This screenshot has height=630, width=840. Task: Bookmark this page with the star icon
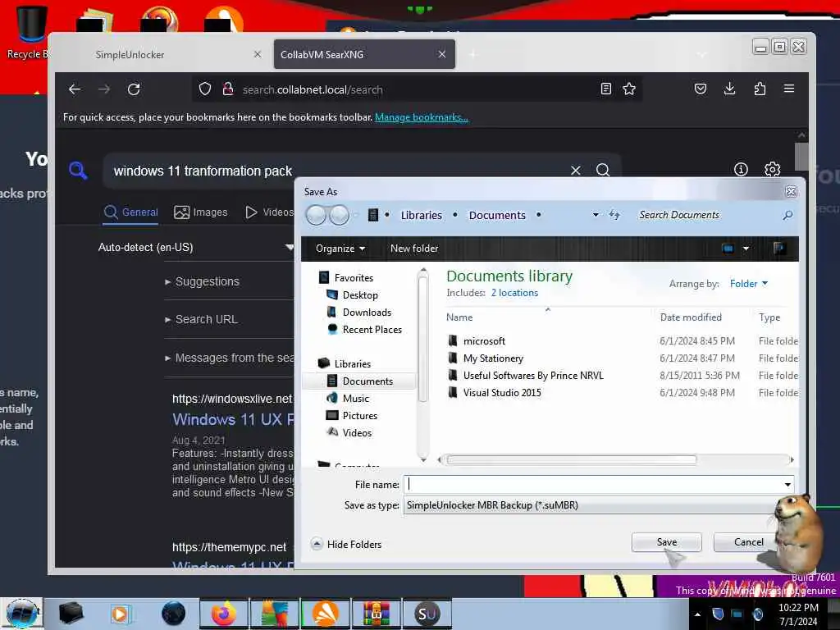629,89
